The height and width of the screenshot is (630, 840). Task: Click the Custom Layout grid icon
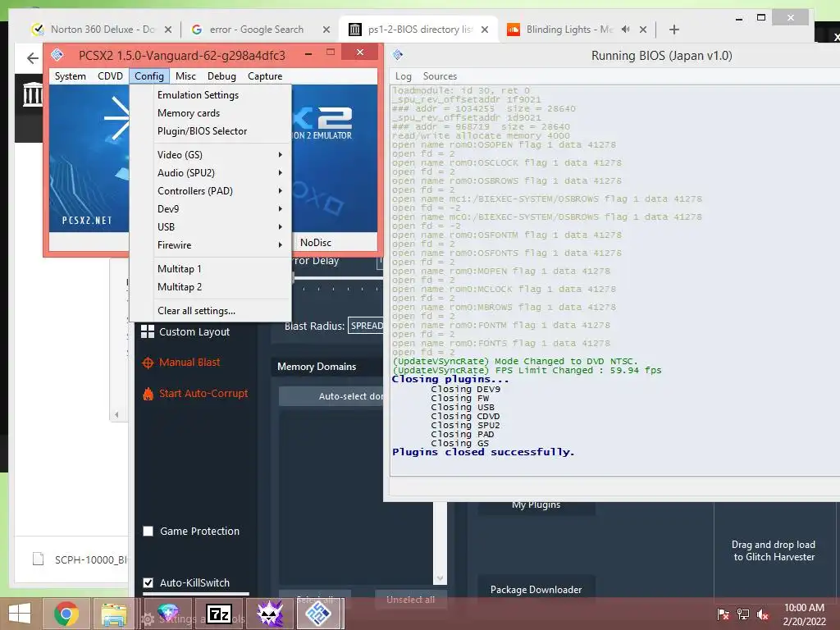coord(148,331)
